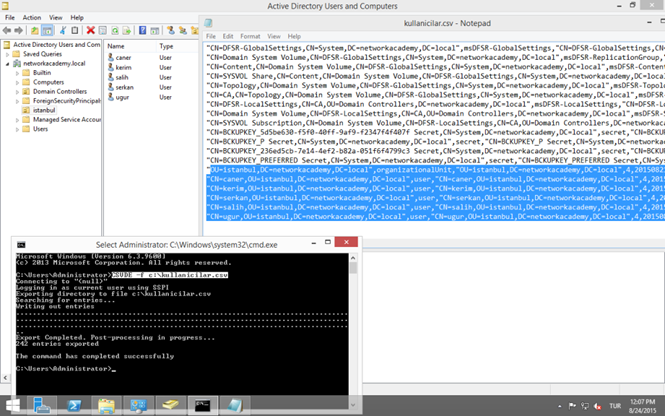Viewport: 665px width, 416px height.
Task: Select the root Active Directory Users and Computers node
Action: click(x=56, y=45)
